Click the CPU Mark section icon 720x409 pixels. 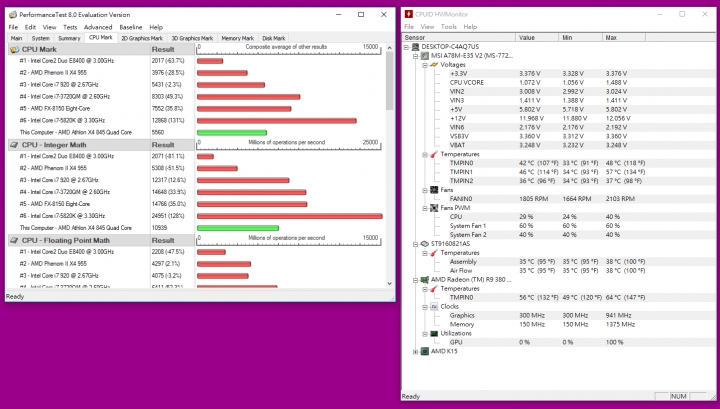[x=14, y=49]
